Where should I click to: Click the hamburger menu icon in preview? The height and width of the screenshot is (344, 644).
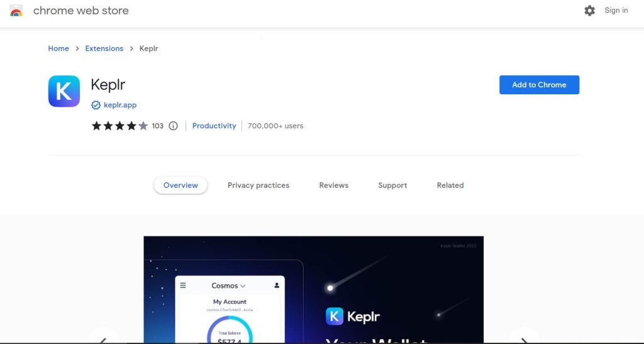[183, 285]
